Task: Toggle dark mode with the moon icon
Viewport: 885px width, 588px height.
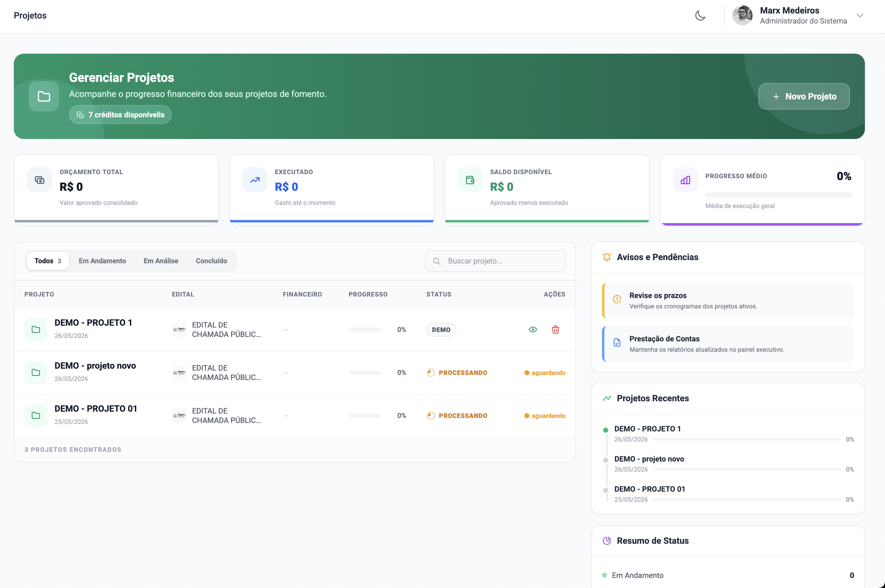Action: pyautogui.click(x=700, y=16)
